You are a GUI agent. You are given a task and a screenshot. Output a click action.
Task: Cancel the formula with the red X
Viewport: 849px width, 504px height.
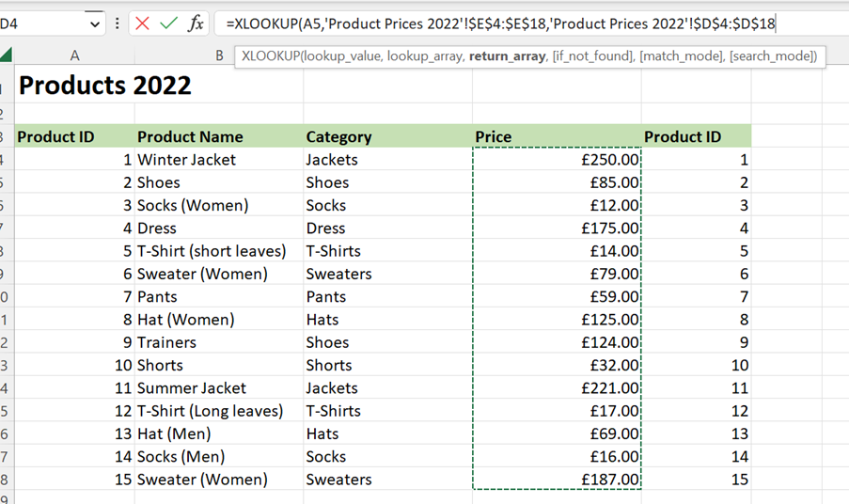[142, 24]
